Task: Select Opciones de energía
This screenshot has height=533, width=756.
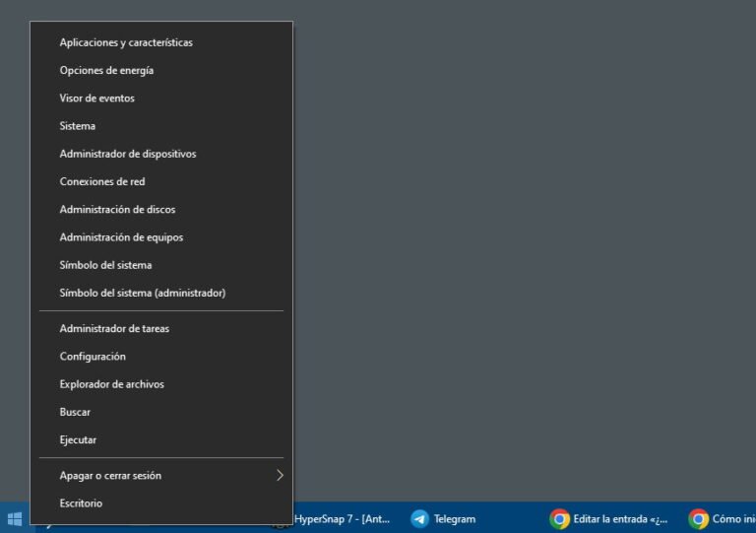Action: 106,71
